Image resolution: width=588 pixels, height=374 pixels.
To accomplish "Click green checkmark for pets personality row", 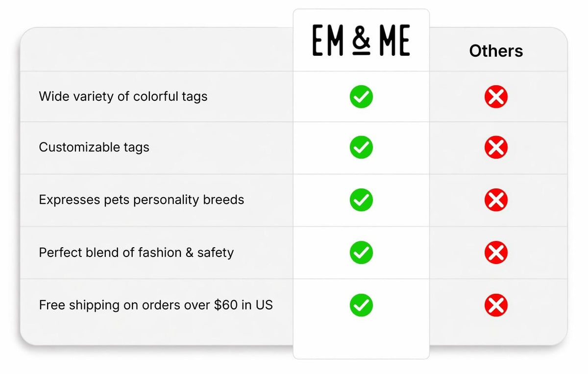I will (x=361, y=200).
